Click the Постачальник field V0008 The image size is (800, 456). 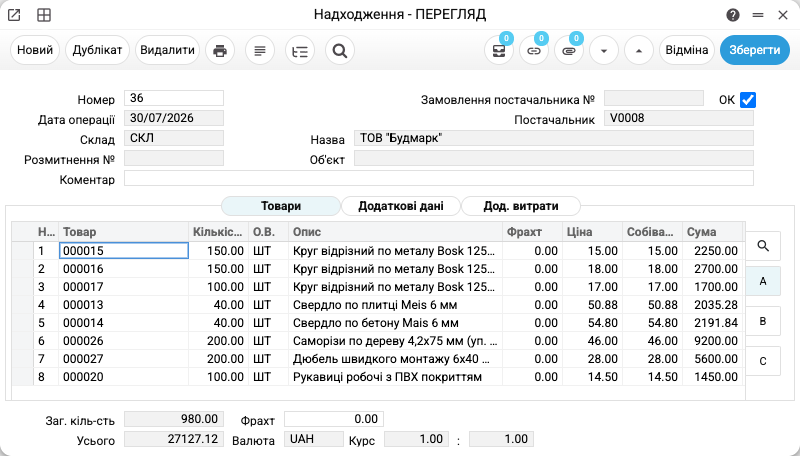click(679, 118)
